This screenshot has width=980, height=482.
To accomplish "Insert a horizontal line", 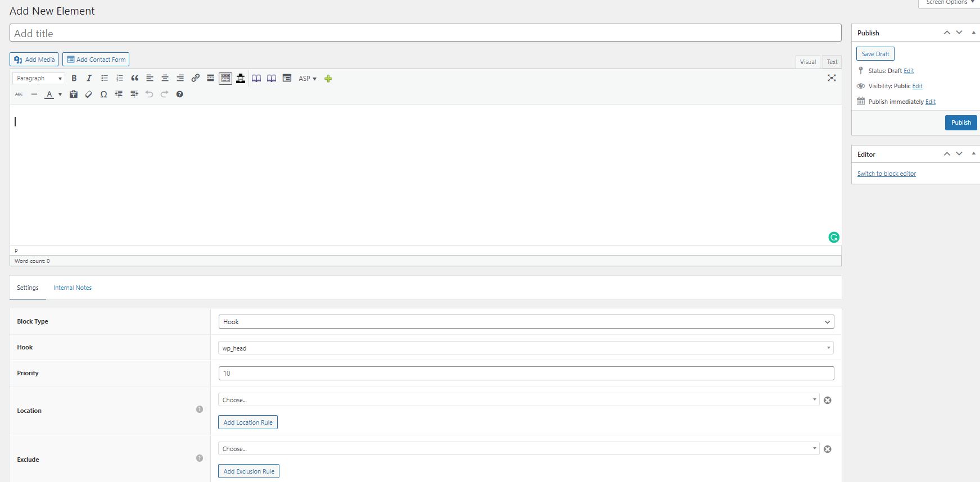I will [x=34, y=94].
